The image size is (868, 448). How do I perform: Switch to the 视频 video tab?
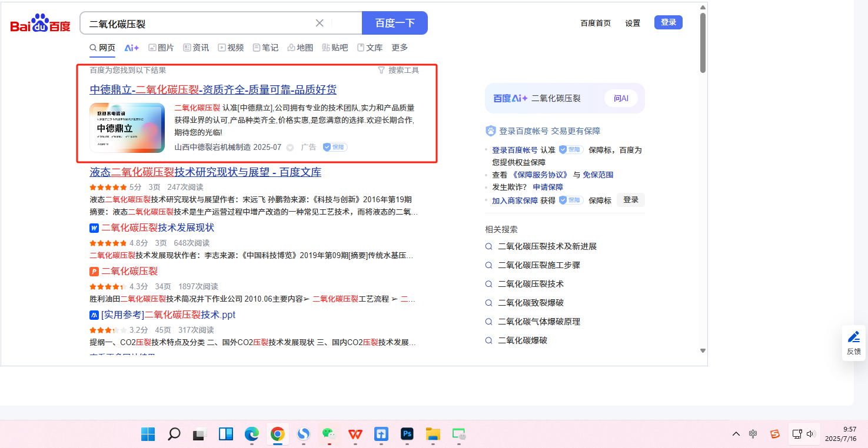click(231, 48)
